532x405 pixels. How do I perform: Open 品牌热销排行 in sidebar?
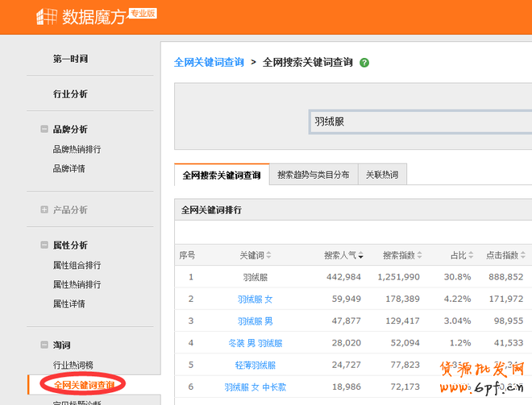click(77, 149)
